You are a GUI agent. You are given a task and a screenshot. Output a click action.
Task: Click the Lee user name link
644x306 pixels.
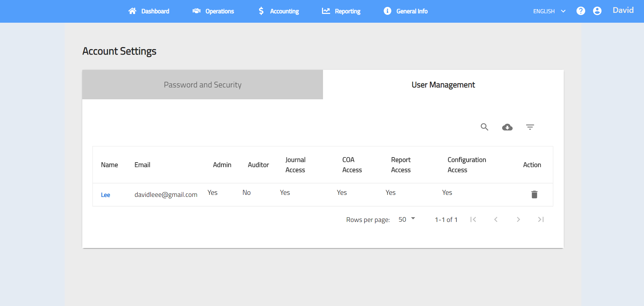click(x=105, y=195)
